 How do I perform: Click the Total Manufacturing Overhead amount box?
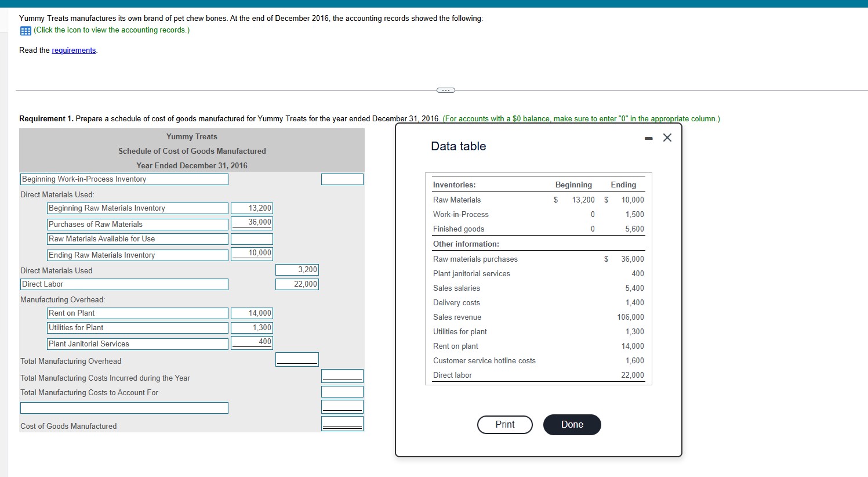click(x=297, y=359)
